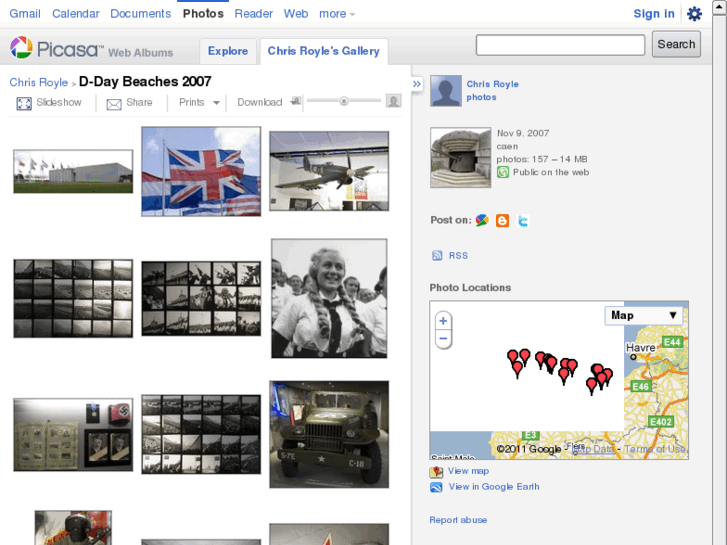Open Chris Royle photos link in sidebar
727x545 pixels.
pos(492,90)
